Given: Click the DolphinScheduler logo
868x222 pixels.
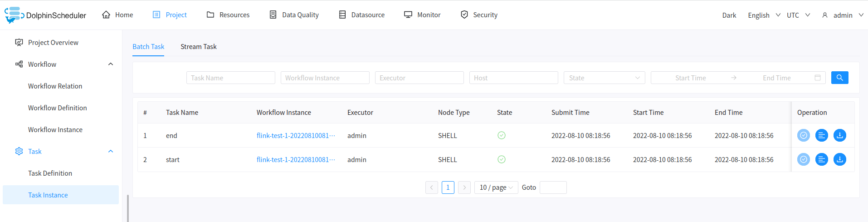Looking at the screenshot, I should point(45,15).
